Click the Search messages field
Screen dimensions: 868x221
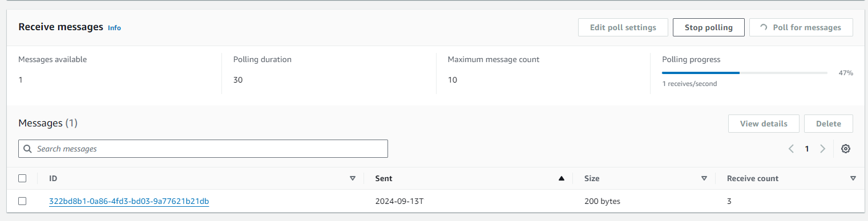coord(203,149)
